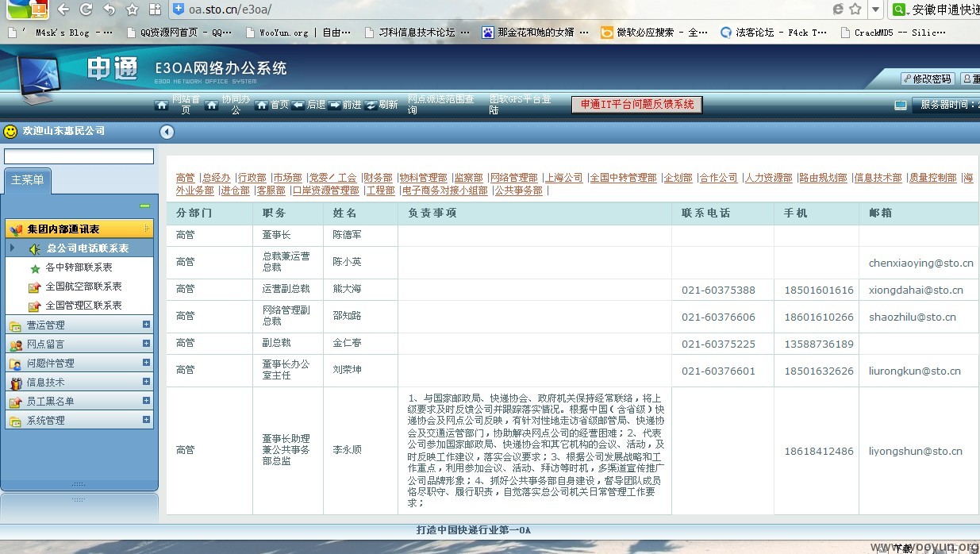Expand 网点留言 plus icon
The height and width of the screenshot is (554, 980).
(x=146, y=343)
